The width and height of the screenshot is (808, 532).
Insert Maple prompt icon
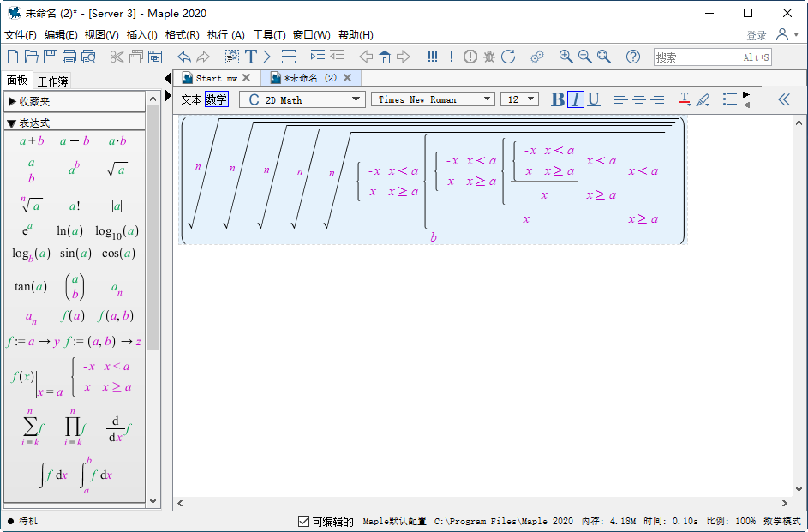[270, 57]
